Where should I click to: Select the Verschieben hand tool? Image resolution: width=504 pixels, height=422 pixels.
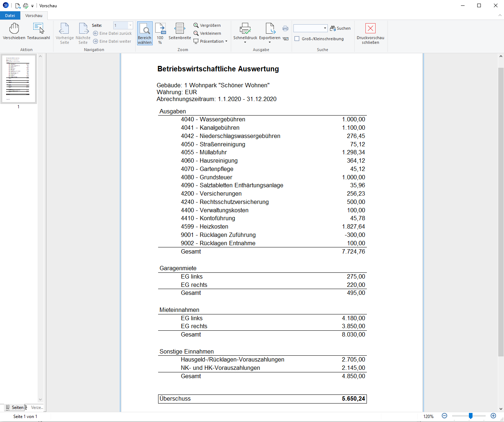pyautogui.click(x=14, y=32)
